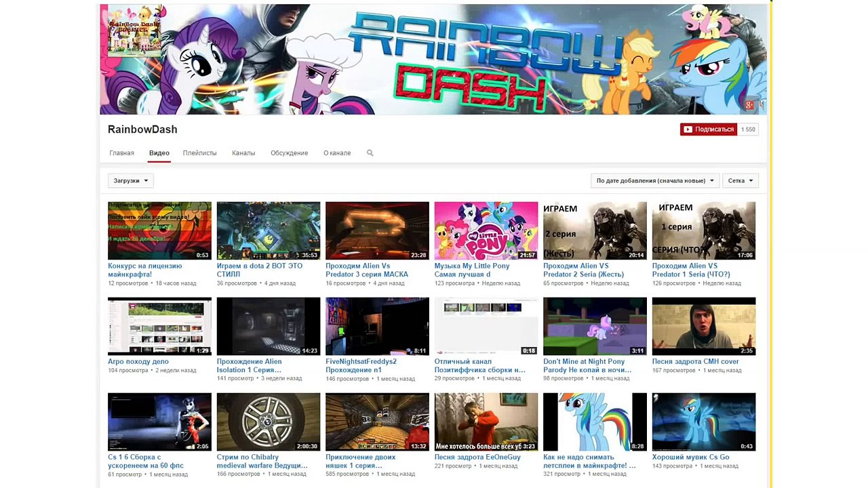Click the RAINBOW DASH channel banner
Viewport: 868px width, 488px height.
(433, 59)
